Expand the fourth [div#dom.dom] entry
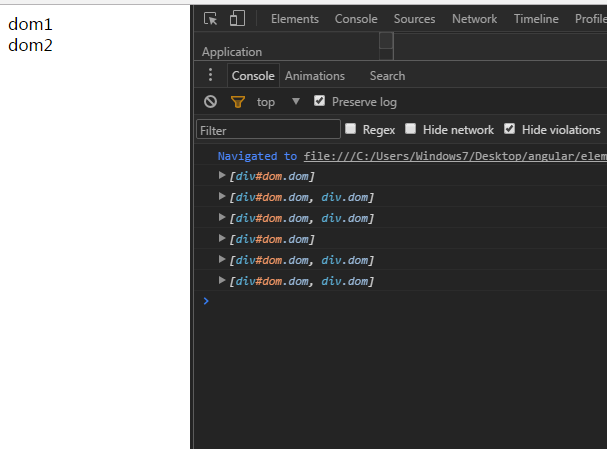This screenshot has height=449, width=607. coord(222,239)
